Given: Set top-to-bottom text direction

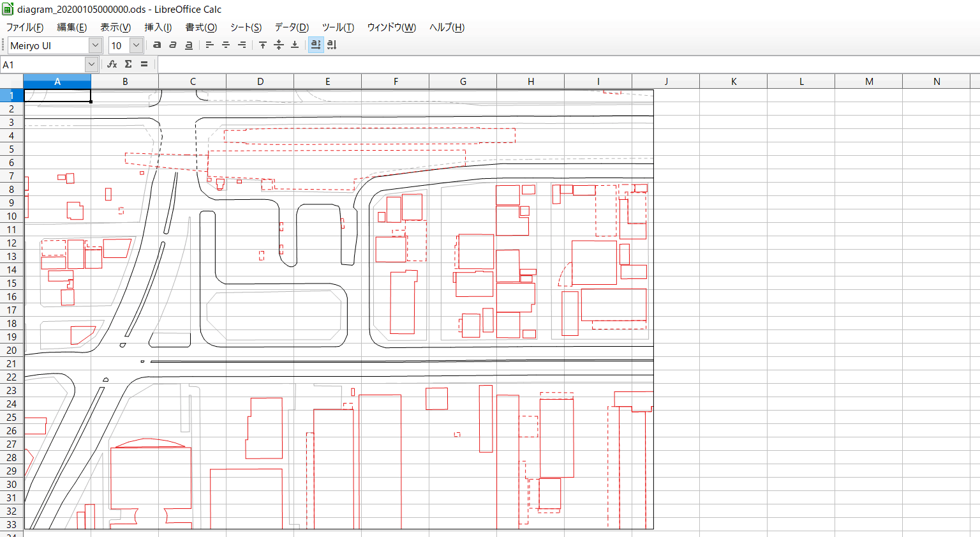Looking at the screenshot, I should pyautogui.click(x=332, y=45).
